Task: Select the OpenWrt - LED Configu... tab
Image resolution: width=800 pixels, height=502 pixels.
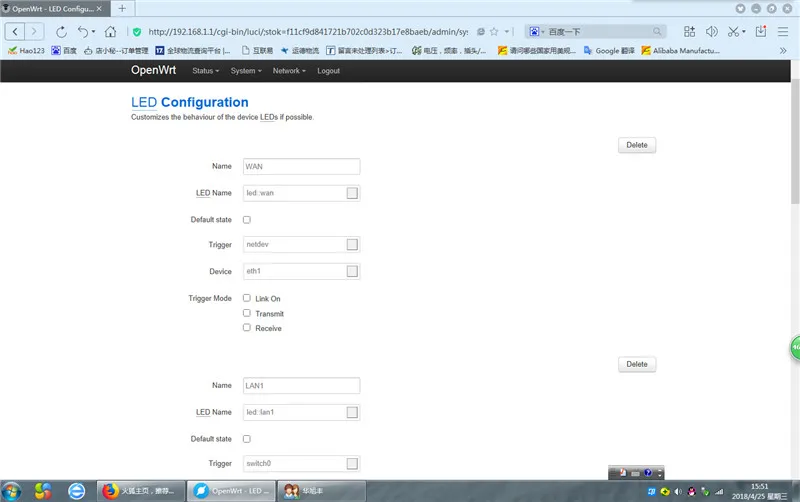Action: [54, 9]
